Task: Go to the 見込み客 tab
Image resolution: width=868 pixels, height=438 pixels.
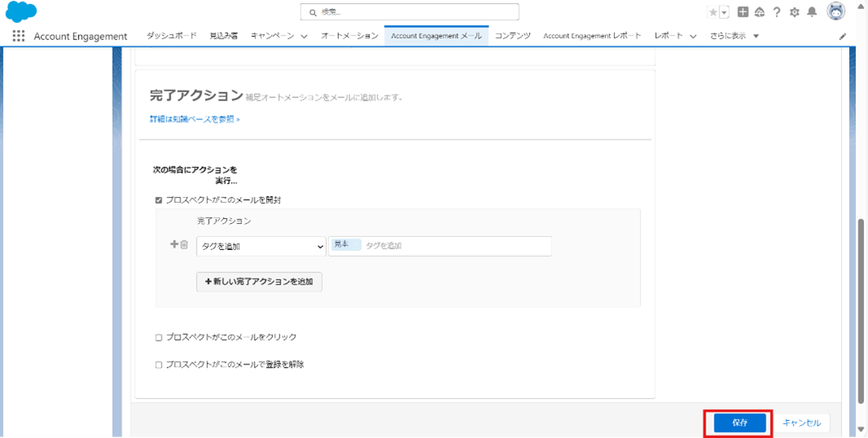Action: point(224,36)
